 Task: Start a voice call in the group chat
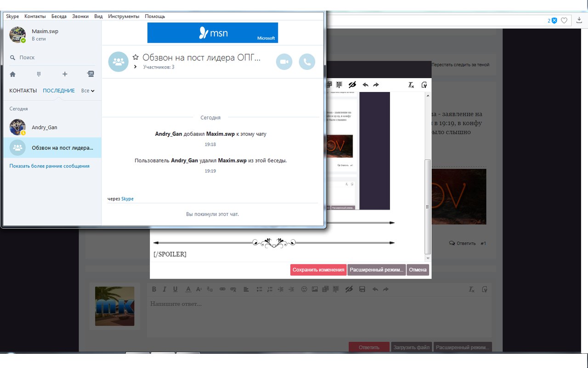pos(307,62)
